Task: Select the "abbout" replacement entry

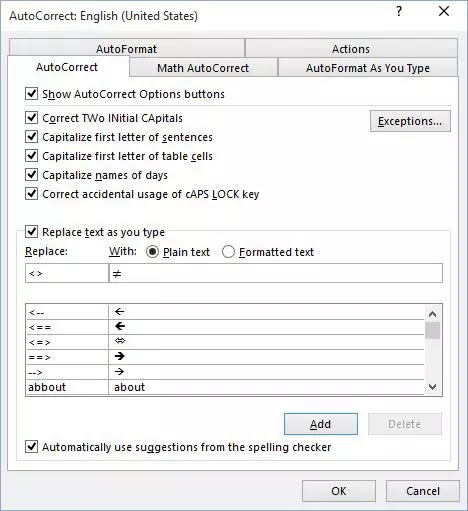Action: [225, 387]
